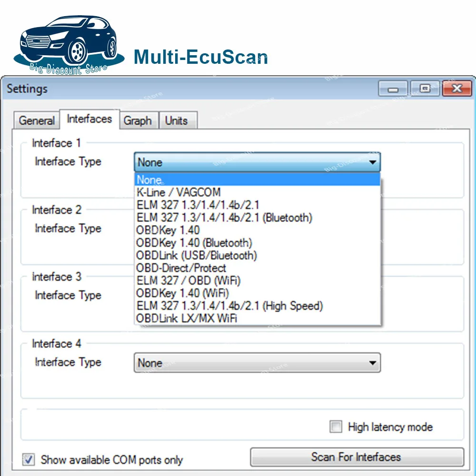The height and width of the screenshot is (476, 476).
Task: Close the Settings window
Action: pos(457,89)
